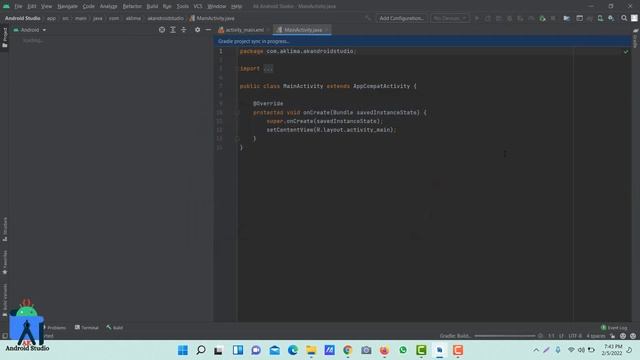Open the Navigate menu
Image resolution: width=640 pixels, height=360 pixels.
pyautogui.click(x=67, y=6)
